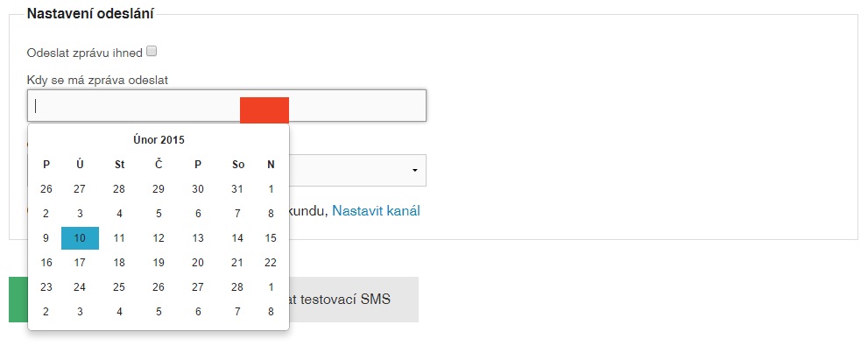Pick date 22 in the Sunday column
Screen dimensions: 868x346
click(x=270, y=263)
